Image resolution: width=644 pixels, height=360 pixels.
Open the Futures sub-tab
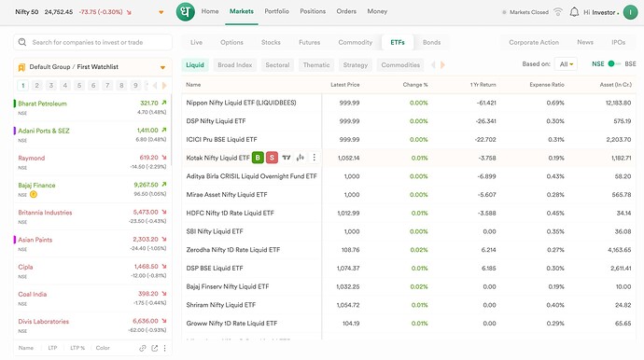click(309, 42)
